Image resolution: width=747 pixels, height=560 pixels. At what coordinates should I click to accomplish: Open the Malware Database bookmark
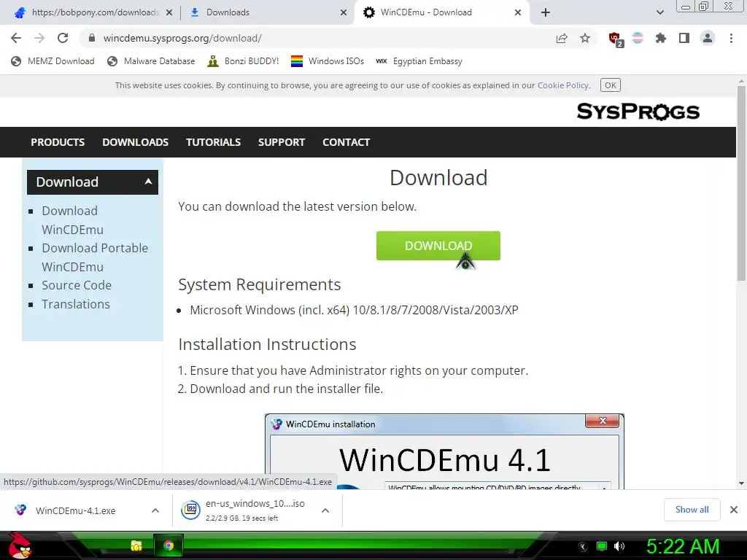152,61
